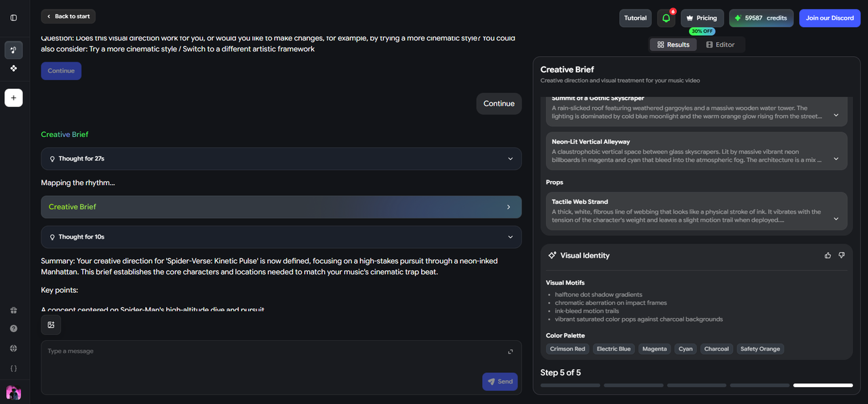Open the Pricing page
The width and height of the screenshot is (868, 404).
(703, 18)
